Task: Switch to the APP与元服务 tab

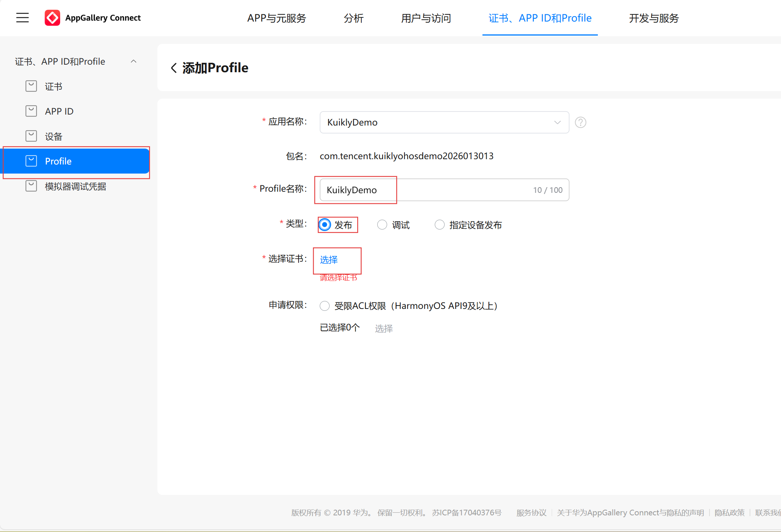Action: tap(277, 18)
